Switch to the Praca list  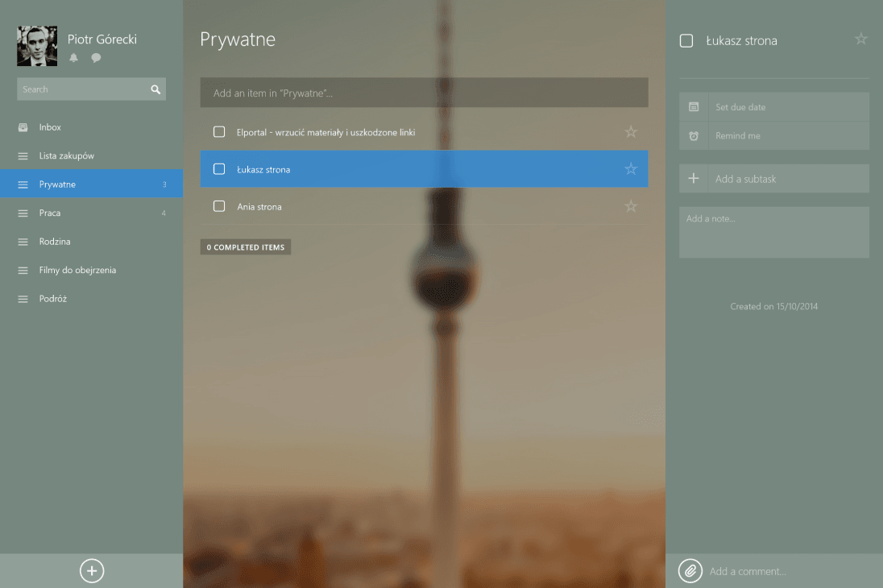click(x=50, y=213)
